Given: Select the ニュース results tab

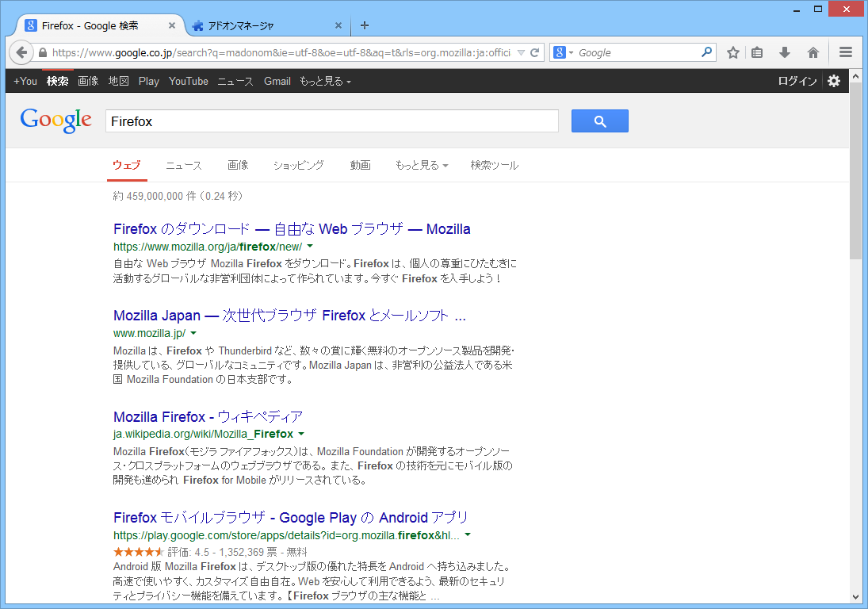Looking at the screenshot, I should coord(184,165).
